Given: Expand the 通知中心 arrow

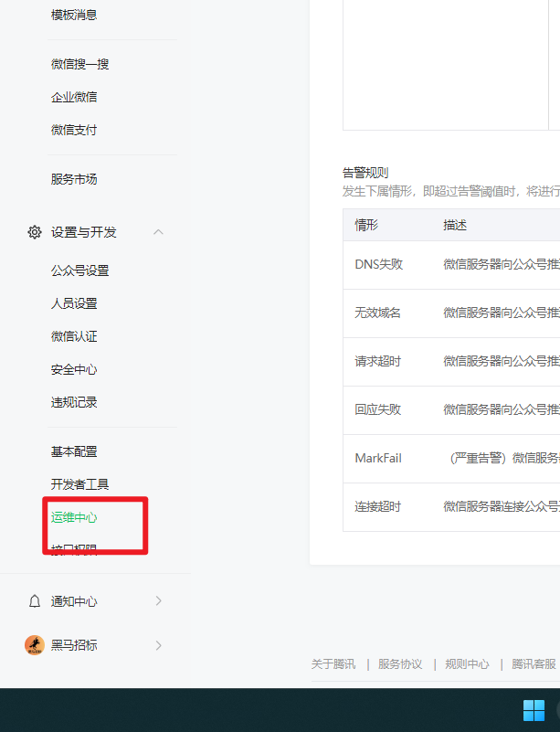Looking at the screenshot, I should click(x=159, y=600).
